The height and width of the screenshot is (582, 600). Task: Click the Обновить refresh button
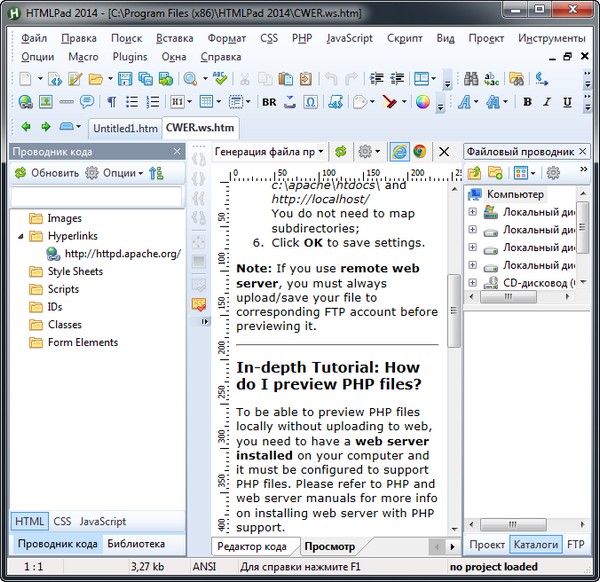(46, 173)
